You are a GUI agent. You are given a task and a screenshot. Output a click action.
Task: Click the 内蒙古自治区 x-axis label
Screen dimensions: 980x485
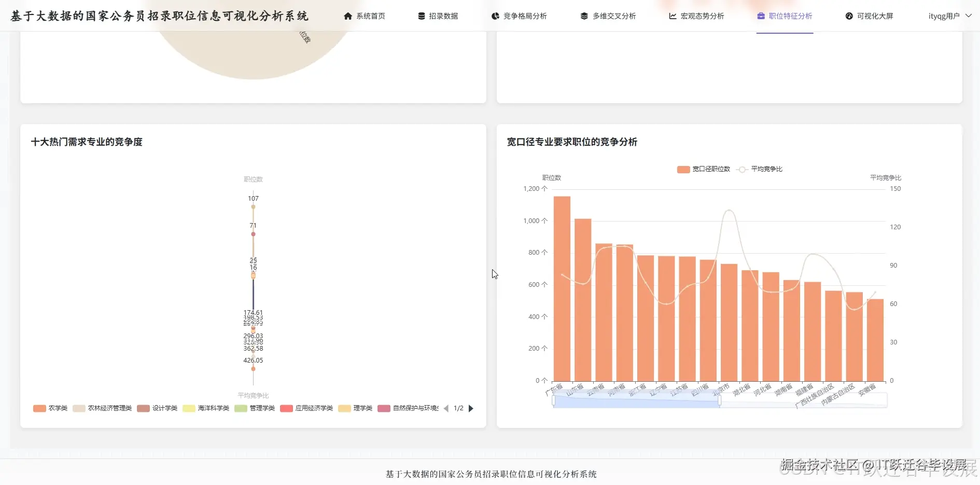[x=837, y=394]
